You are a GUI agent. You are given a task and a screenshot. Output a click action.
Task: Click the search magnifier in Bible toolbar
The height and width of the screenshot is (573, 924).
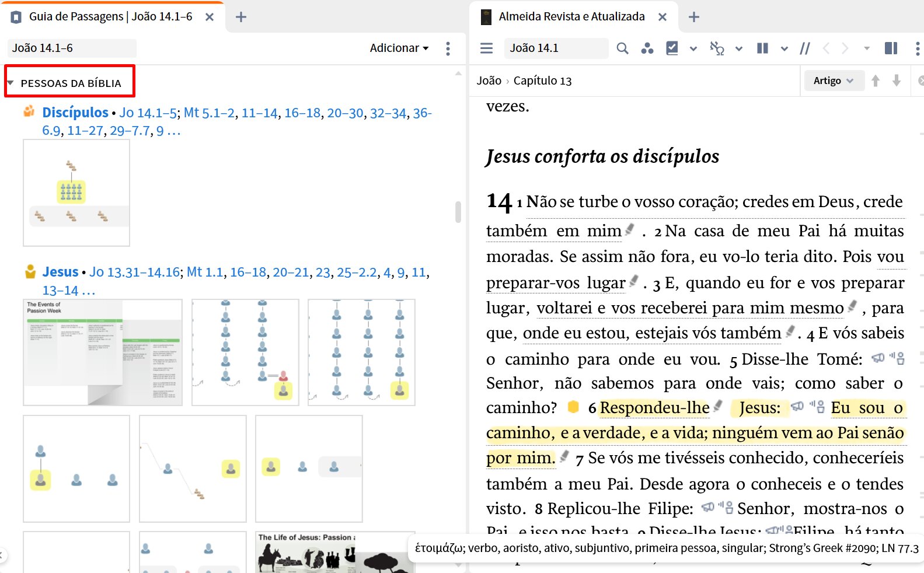click(x=623, y=48)
